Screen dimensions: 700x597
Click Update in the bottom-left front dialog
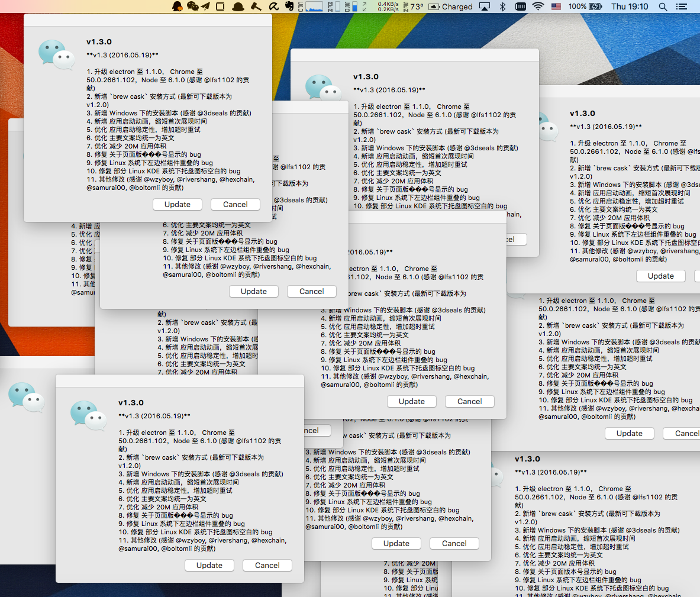click(209, 565)
